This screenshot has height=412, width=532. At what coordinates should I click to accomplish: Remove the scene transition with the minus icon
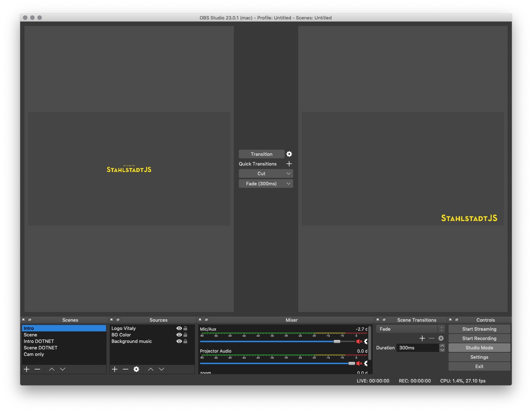point(432,338)
